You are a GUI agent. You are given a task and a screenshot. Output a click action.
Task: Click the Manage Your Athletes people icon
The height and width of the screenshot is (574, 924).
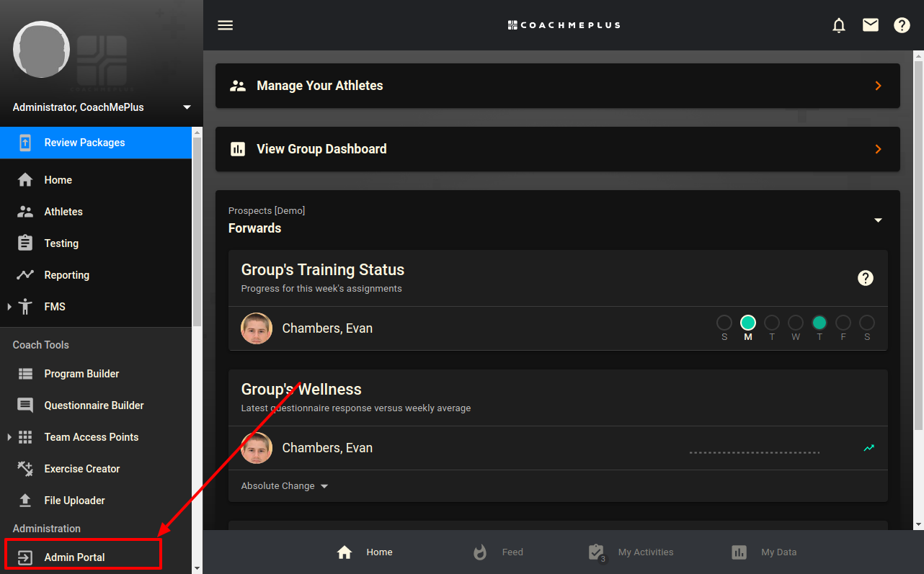(x=238, y=86)
